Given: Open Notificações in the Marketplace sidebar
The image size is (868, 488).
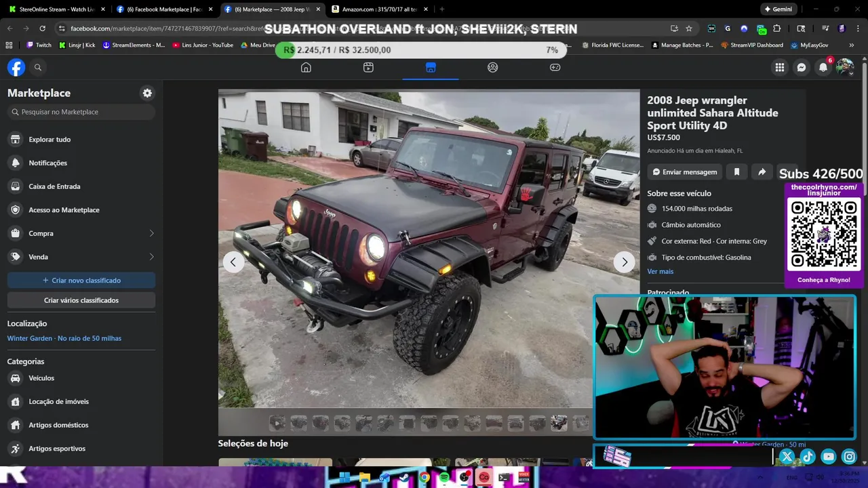Looking at the screenshot, I should coord(81,163).
